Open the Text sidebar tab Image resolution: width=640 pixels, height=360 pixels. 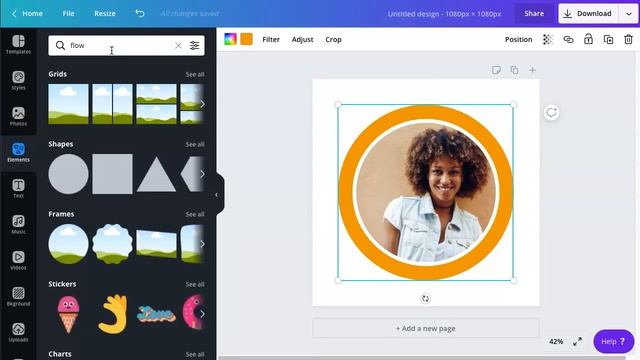click(x=18, y=189)
